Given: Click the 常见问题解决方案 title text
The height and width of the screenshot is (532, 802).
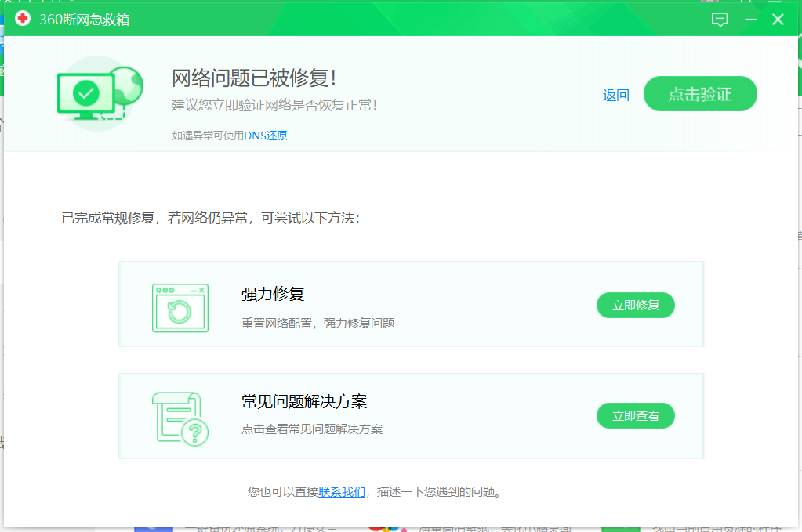Looking at the screenshot, I should (x=304, y=401).
